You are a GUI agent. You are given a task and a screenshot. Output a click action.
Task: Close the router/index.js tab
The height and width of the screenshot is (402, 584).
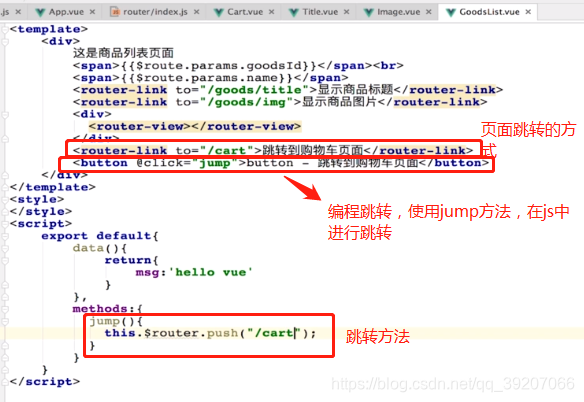click(x=196, y=12)
